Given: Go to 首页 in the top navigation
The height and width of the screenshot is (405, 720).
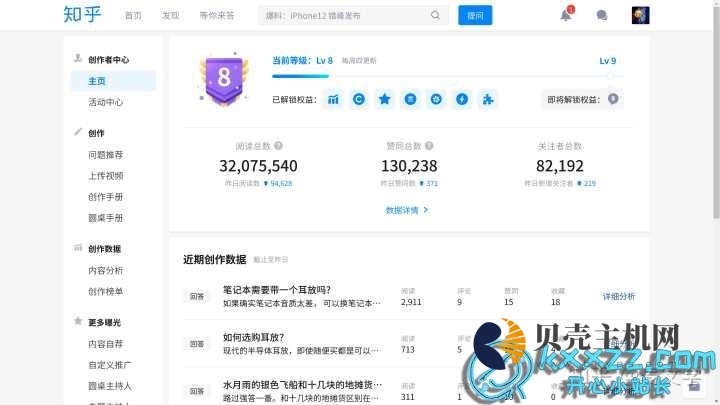Looking at the screenshot, I should 133,16.
